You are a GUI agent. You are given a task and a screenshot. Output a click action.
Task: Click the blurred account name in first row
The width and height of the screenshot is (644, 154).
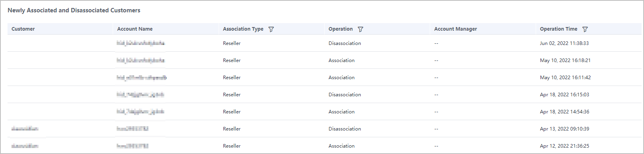(x=140, y=43)
